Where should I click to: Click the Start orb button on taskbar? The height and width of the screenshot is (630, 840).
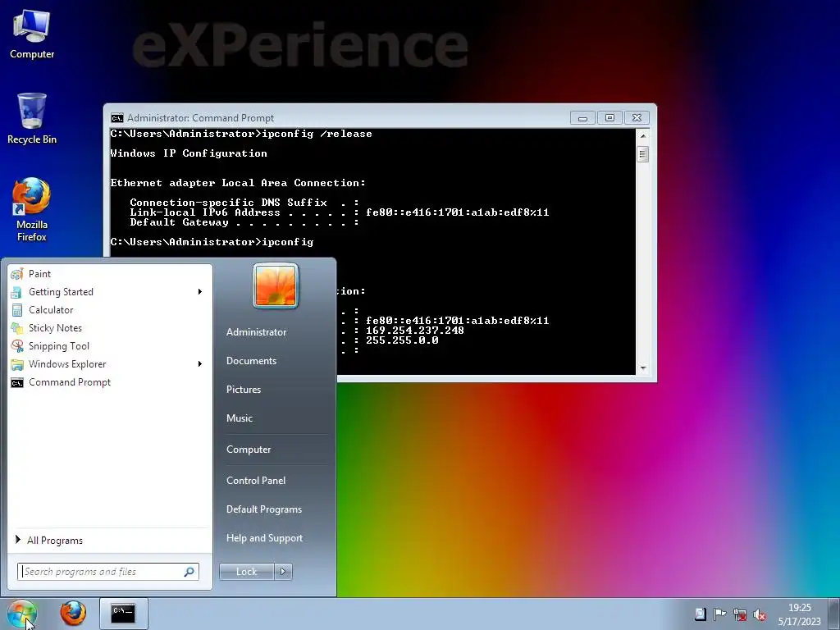coord(22,614)
